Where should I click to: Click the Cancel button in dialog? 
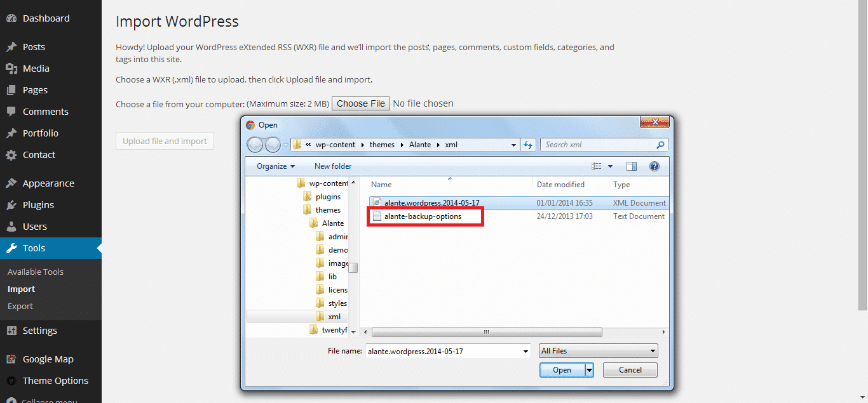point(630,370)
